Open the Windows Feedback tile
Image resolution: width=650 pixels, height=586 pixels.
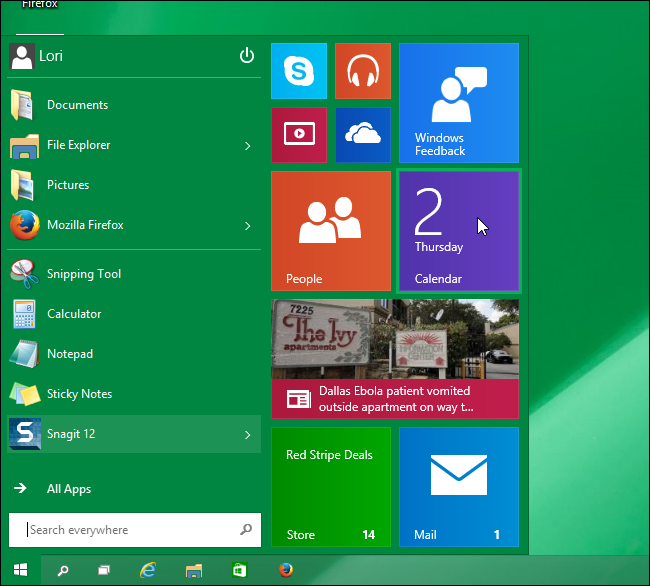pyautogui.click(x=458, y=102)
